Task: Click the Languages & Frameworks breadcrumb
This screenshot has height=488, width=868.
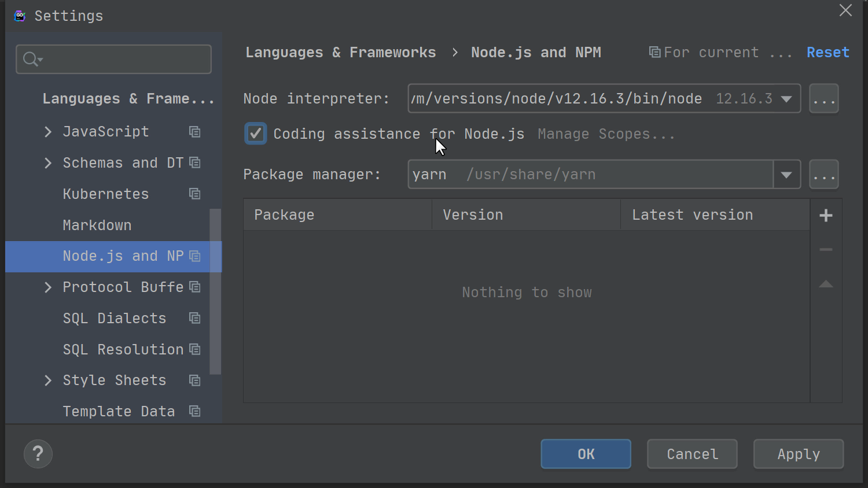Action: (341, 52)
